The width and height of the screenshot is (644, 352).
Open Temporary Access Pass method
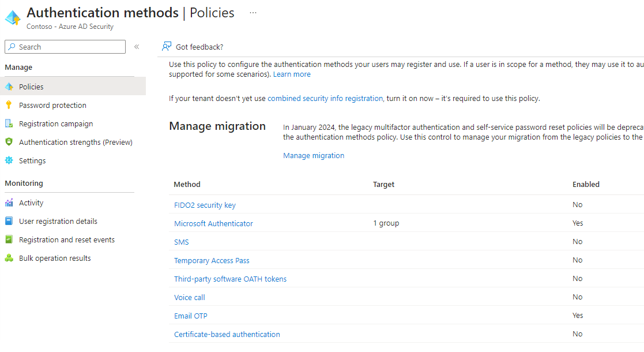click(x=212, y=260)
